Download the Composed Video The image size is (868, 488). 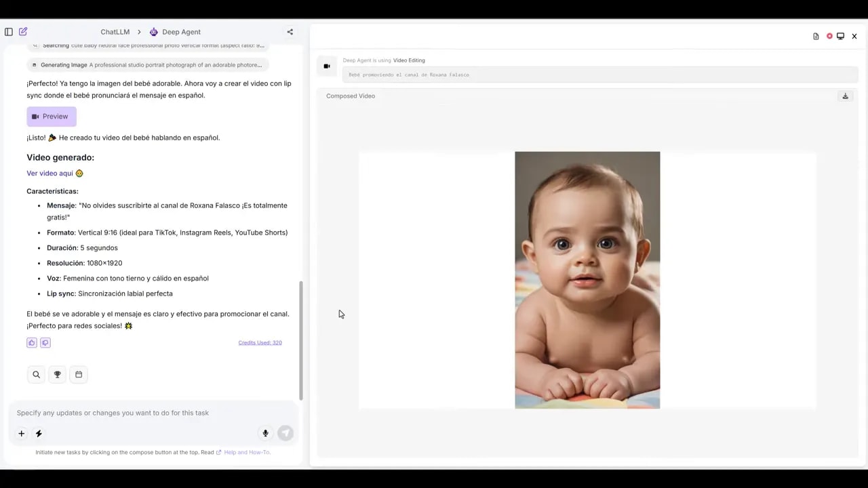845,96
